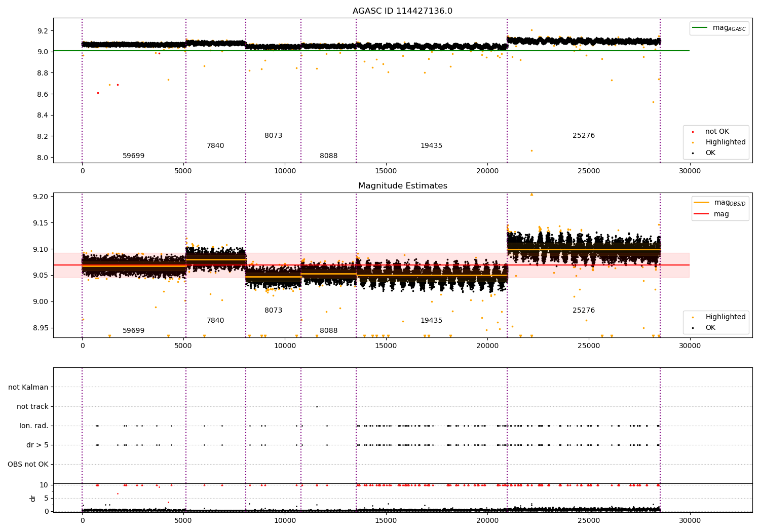Click OBSID label 8088 in the top plot
The image size is (760, 532).
pyautogui.click(x=329, y=156)
